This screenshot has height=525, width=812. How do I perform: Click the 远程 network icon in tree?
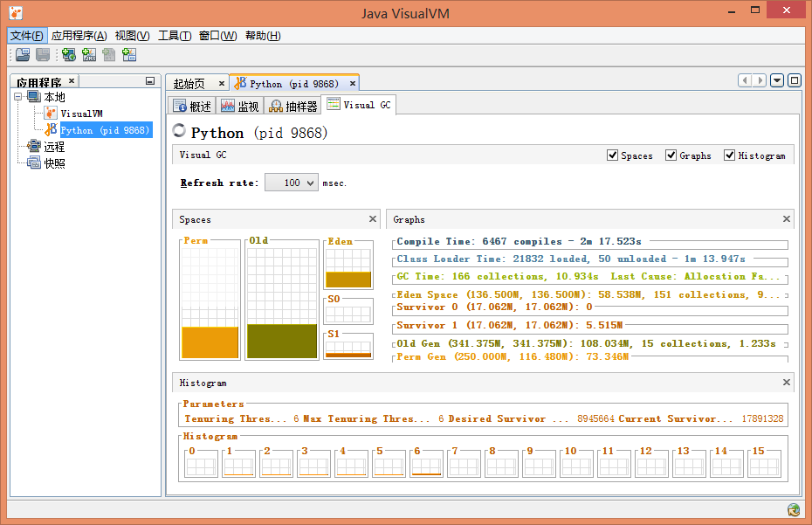(34, 147)
